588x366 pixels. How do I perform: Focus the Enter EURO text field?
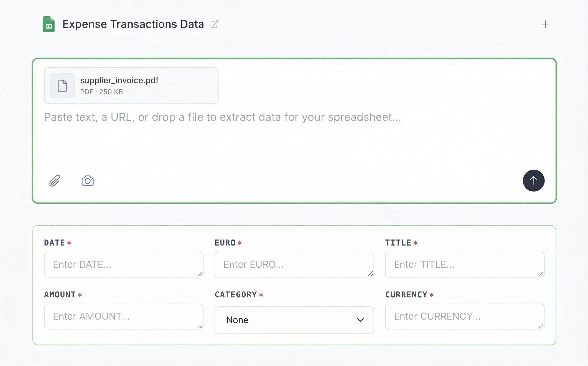click(294, 264)
